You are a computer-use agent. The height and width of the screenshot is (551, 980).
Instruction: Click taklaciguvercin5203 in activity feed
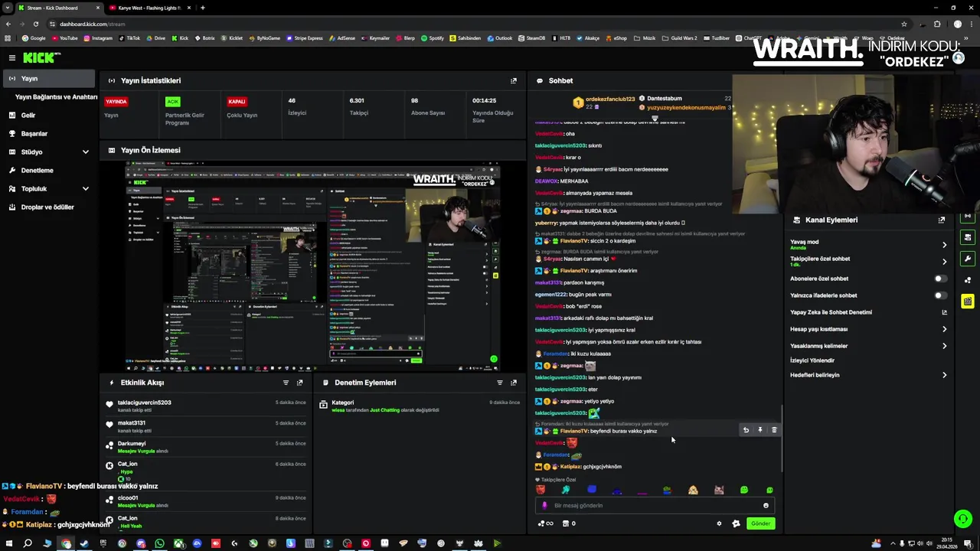tap(145, 403)
